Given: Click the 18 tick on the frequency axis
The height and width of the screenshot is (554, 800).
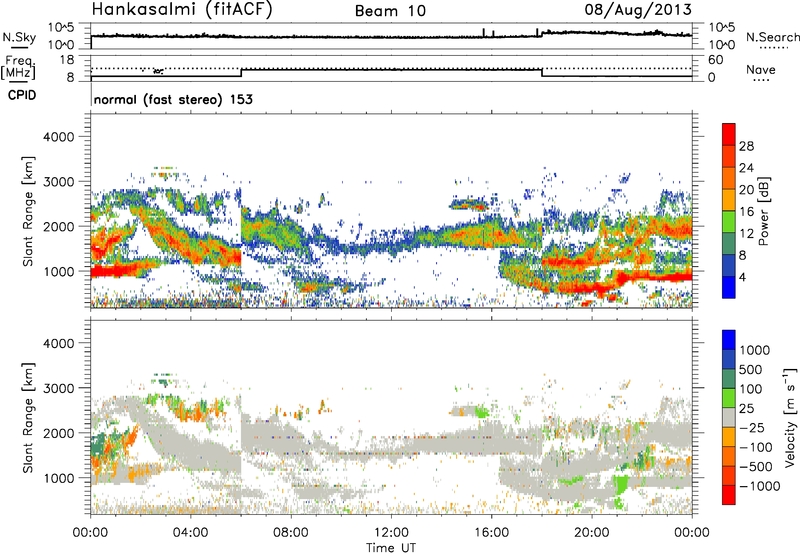Looking at the screenshot, I should 67,59.
